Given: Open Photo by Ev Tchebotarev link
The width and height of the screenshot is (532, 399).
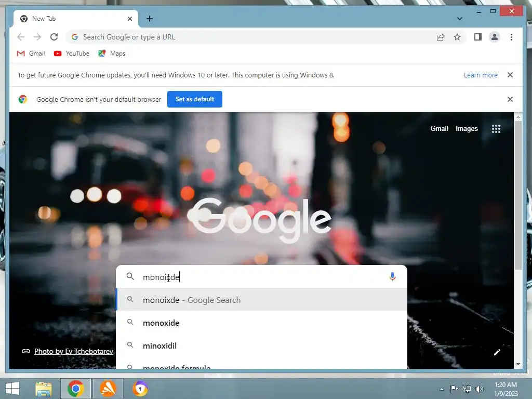Looking at the screenshot, I should 74,351.
